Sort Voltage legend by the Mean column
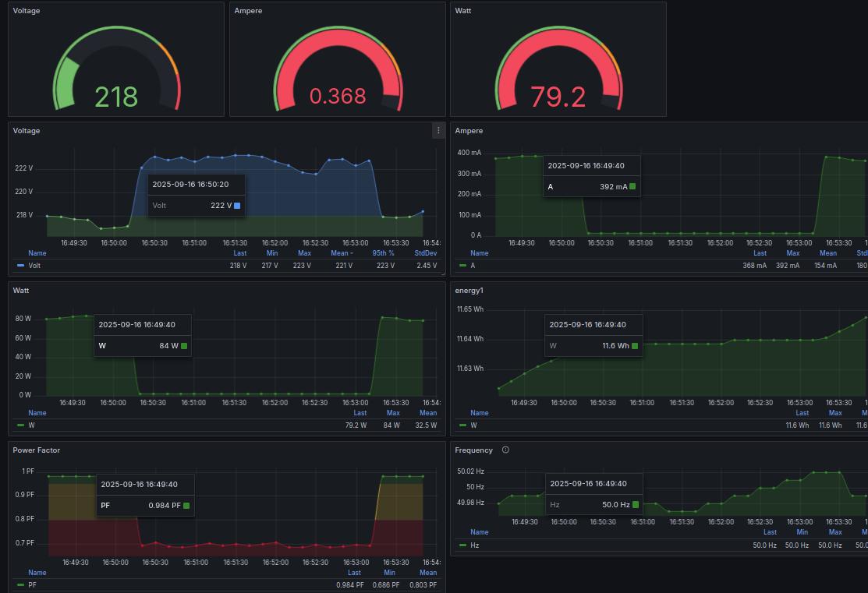The height and width of the screenshot is (593, 868). click(x=341, y=252)
